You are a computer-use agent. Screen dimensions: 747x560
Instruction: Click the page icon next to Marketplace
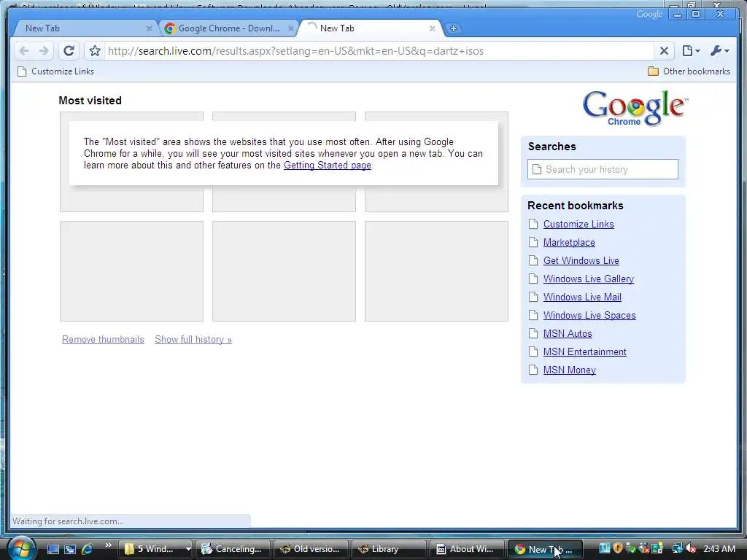click(533, 242)
